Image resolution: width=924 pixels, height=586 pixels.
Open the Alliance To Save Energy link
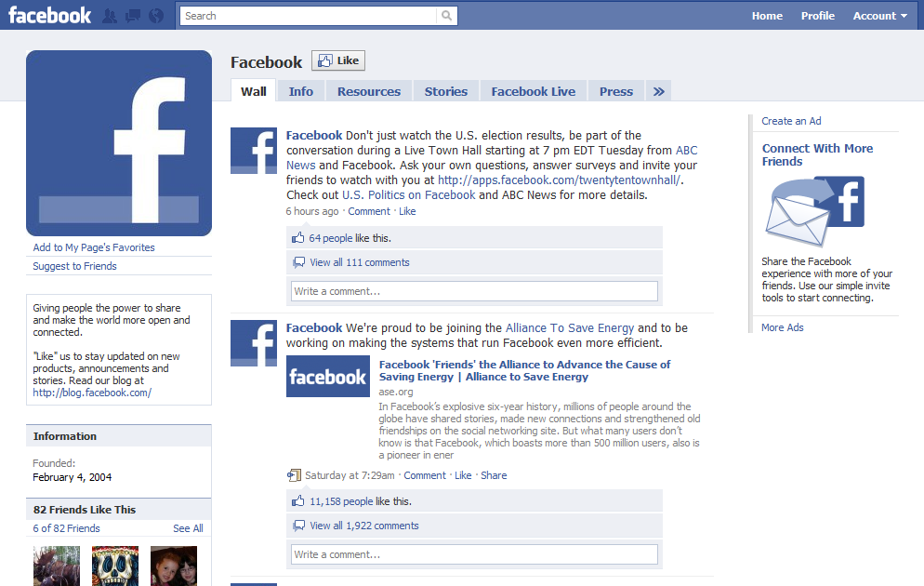click(x=570, y=327)
